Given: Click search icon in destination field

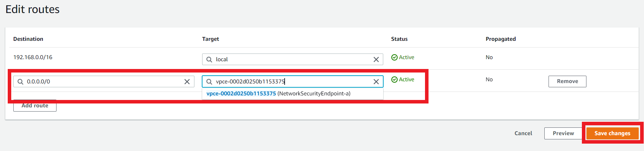Looking at the screenshot, I should (20, 82).
